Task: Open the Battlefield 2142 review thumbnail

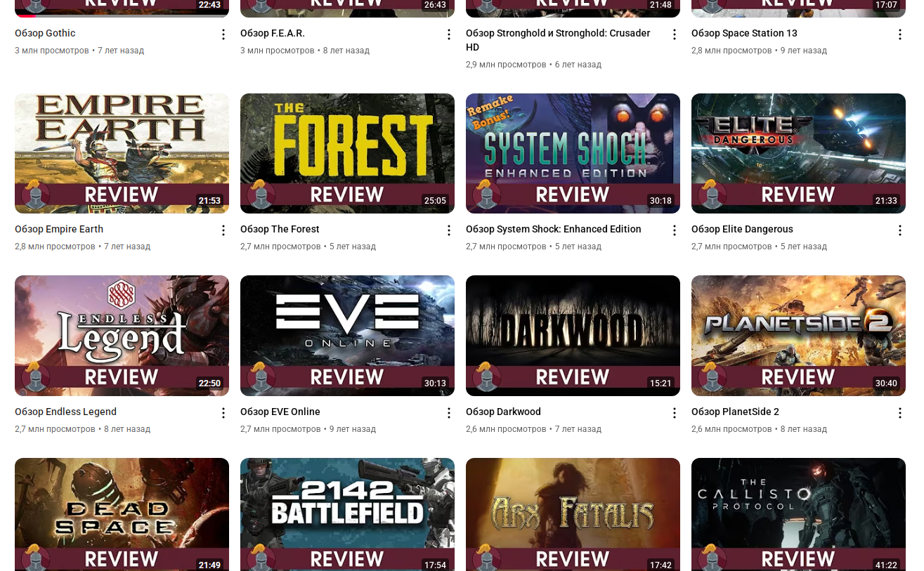Action: pyautogui.click(x=347, y=514)
